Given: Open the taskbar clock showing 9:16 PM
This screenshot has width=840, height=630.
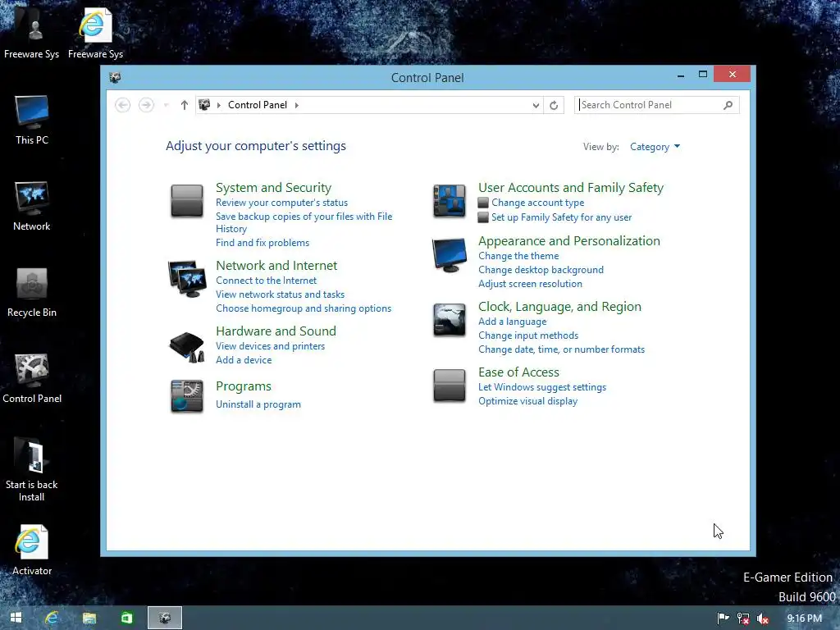Looking at the screenshot, I should pos(804,619).
